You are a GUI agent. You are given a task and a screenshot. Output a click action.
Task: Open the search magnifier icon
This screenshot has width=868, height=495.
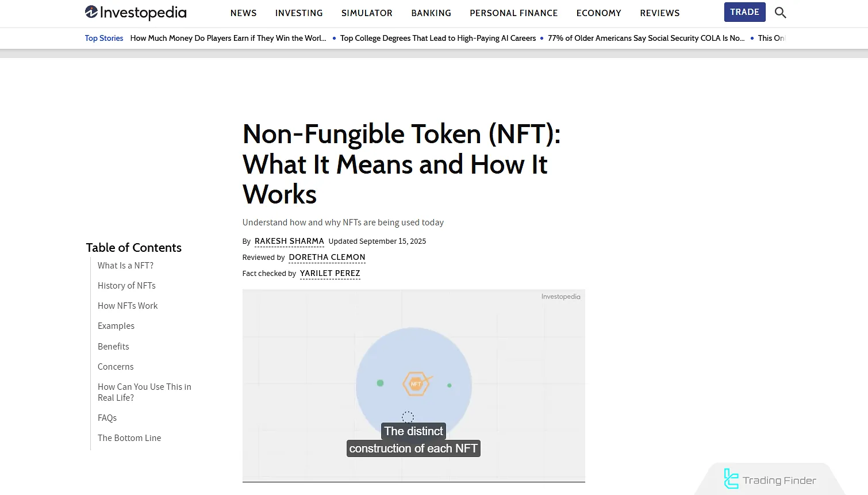coord(780,13)
